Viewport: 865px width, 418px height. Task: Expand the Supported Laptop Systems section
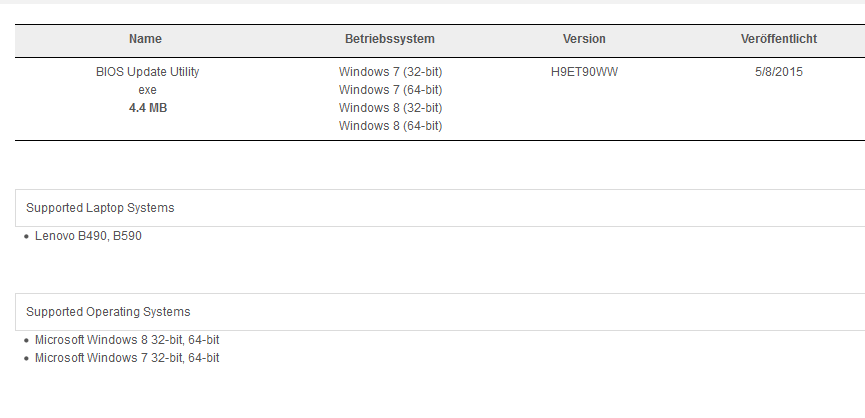[x=100, y=208]
